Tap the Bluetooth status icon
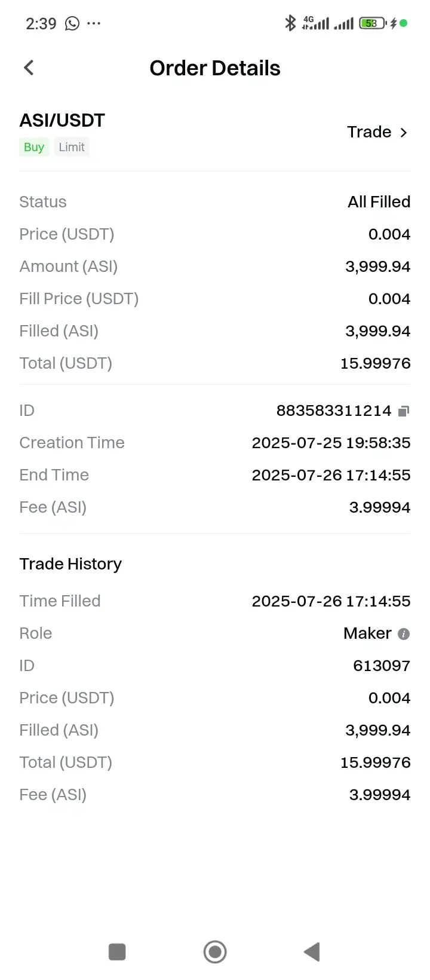The height and width of the screenshot is (980, 430). [x=290, y=23]
